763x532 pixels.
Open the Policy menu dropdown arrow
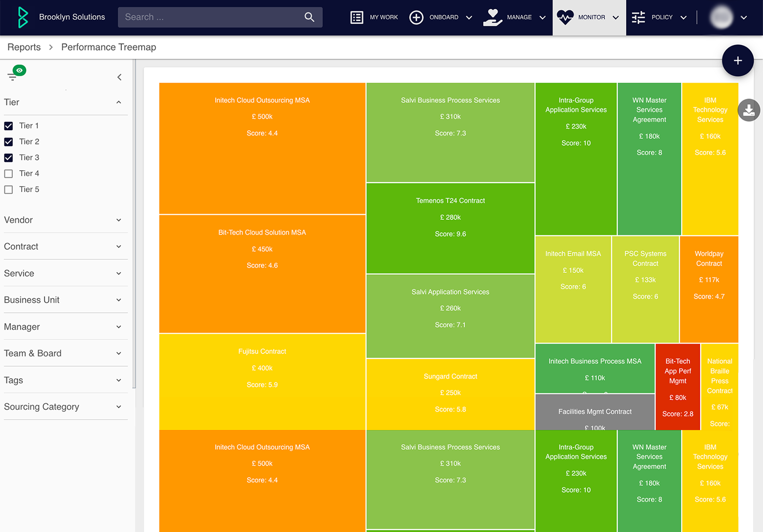point(683,18)
